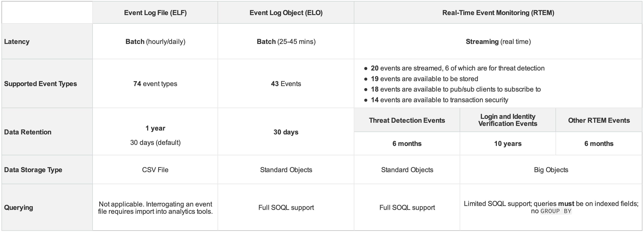The image size is (644, 232).
Task: Select the Data Storage Type row label
Action: pyautogui.click(x=33, y=170)
